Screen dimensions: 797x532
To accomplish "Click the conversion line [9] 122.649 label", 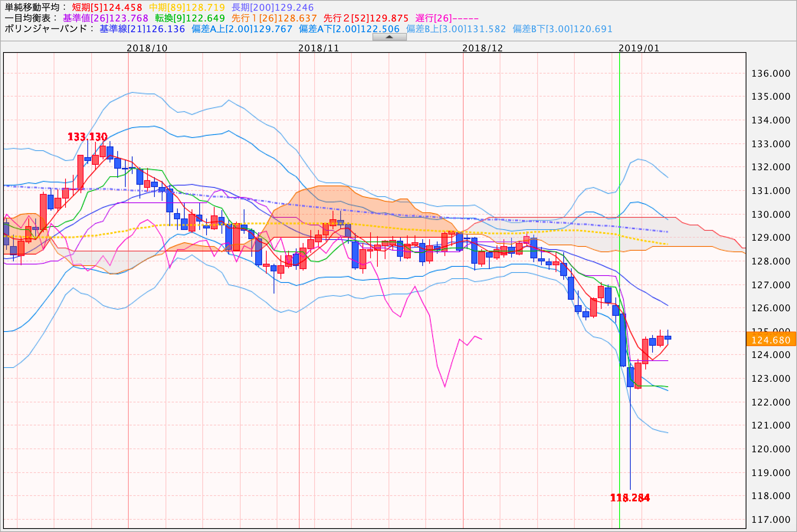I will 190,18.
